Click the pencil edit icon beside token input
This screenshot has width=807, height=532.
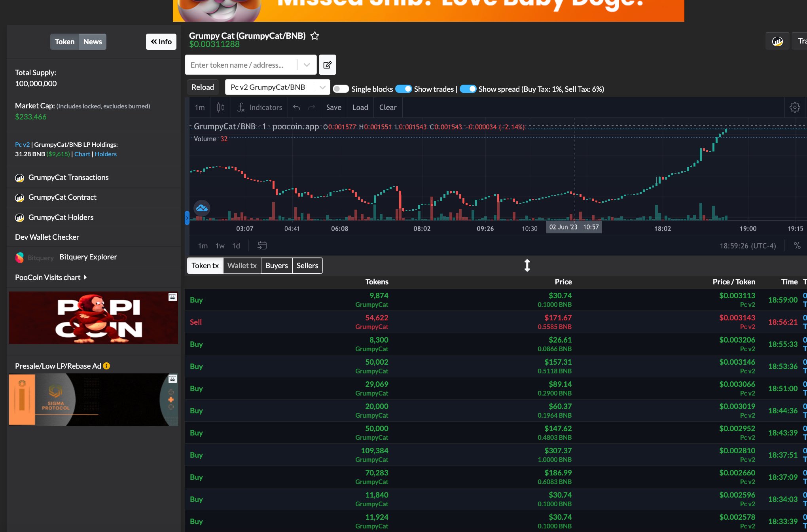(x=327, y=64)
